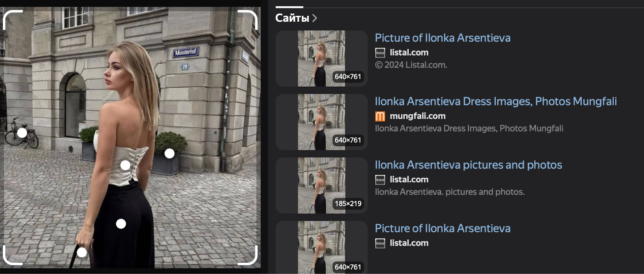
Task: Select the marker dot on the white corset
Action: click(x=125, y=165)
